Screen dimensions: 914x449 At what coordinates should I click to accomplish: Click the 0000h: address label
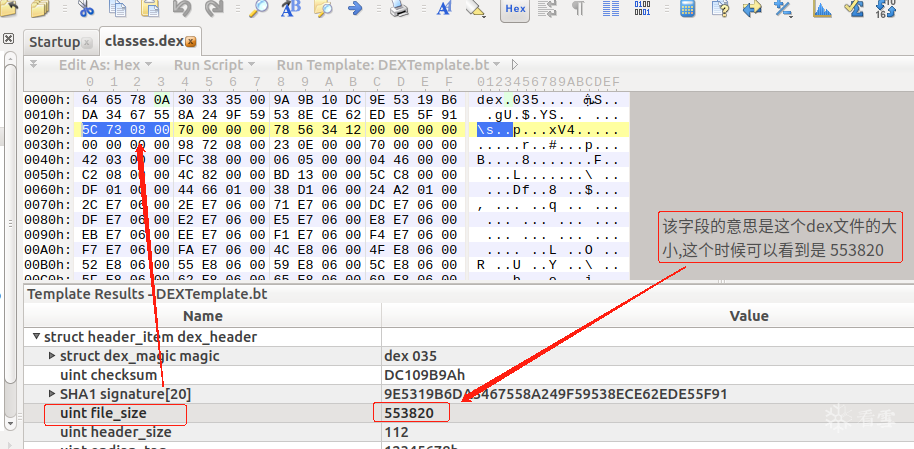(x=45, y=100)
